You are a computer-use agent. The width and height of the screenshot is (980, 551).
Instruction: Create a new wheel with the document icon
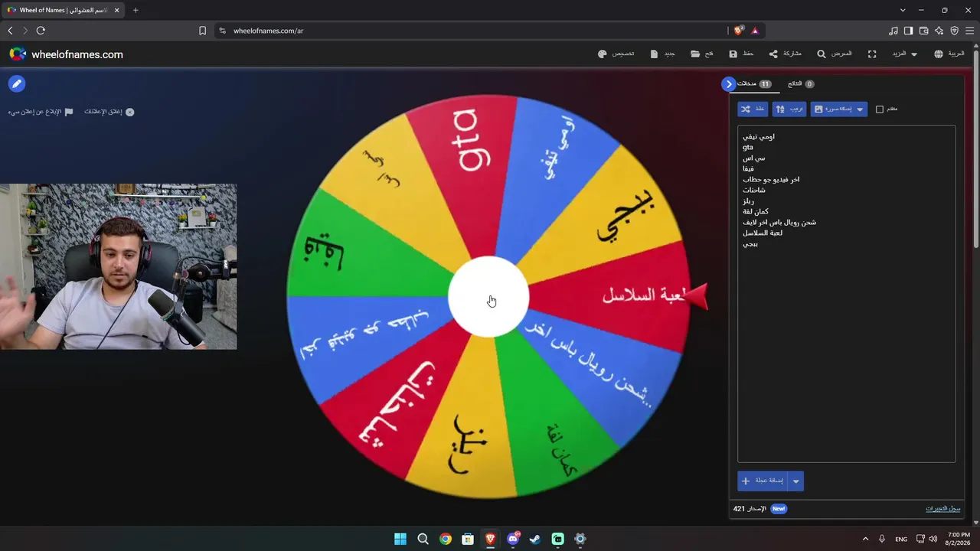coord(662,54)
